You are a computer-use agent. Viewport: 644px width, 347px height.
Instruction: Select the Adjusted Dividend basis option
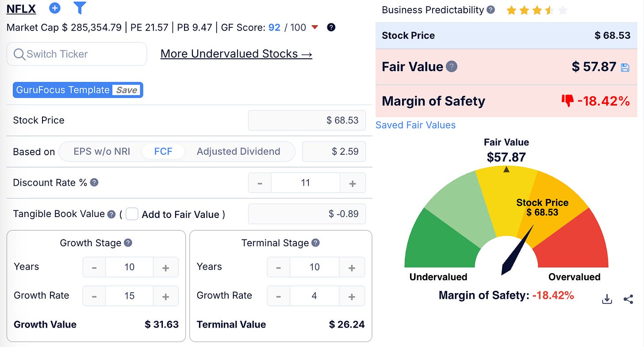(238, 152)
